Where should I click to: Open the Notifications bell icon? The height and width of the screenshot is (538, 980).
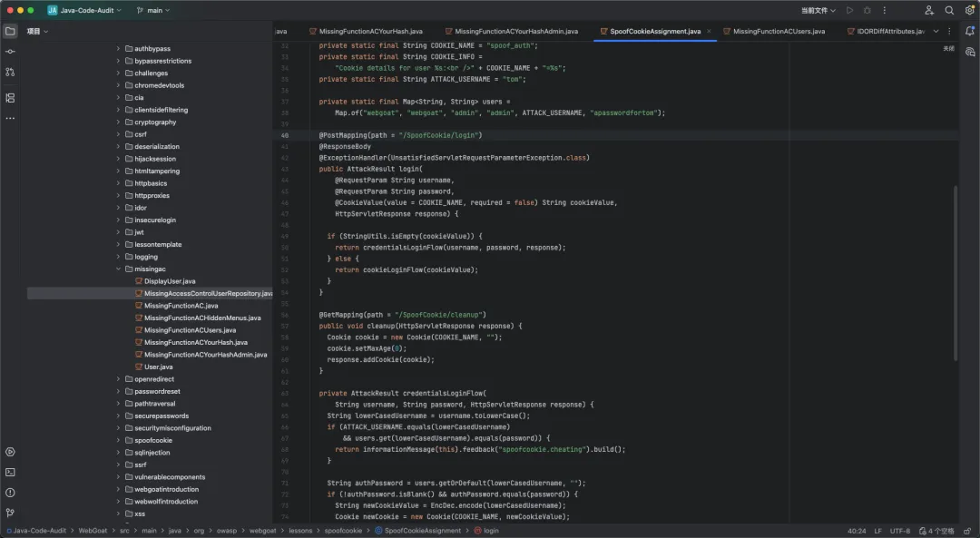click(969, 31)
